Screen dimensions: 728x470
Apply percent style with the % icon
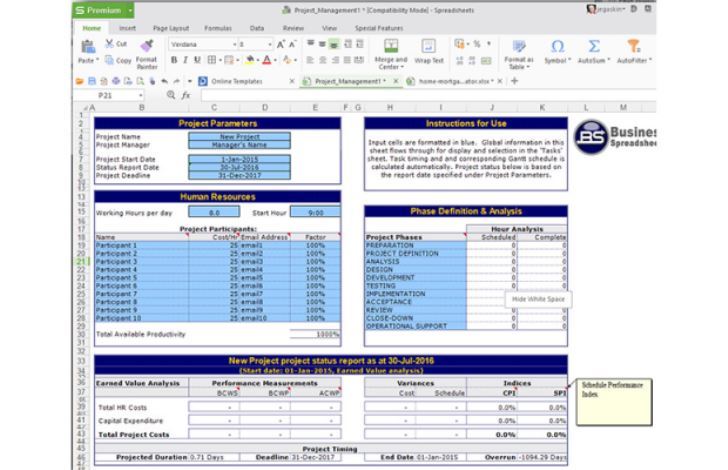[476, 44]
